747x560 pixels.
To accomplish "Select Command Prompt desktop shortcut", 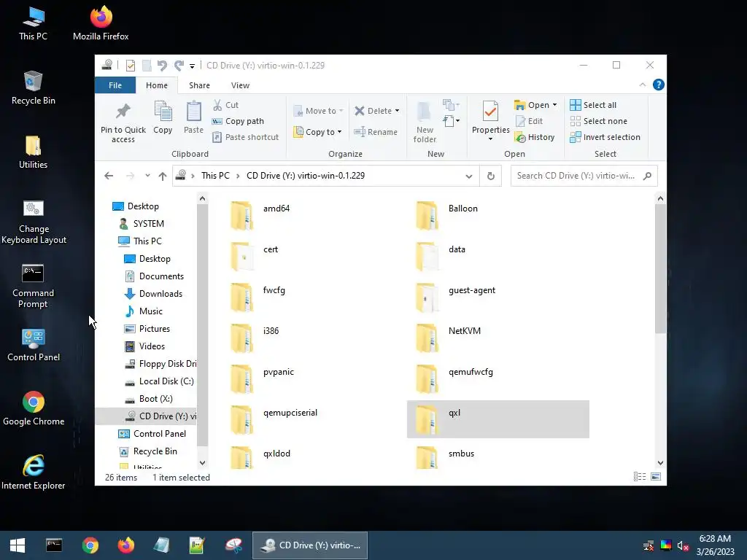I will tap(33, 286).
